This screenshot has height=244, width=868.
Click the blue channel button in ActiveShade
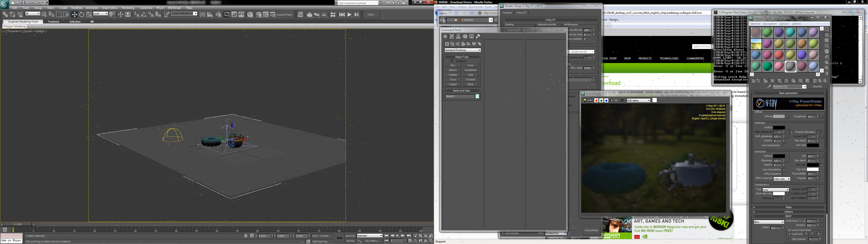click(606, 101)
